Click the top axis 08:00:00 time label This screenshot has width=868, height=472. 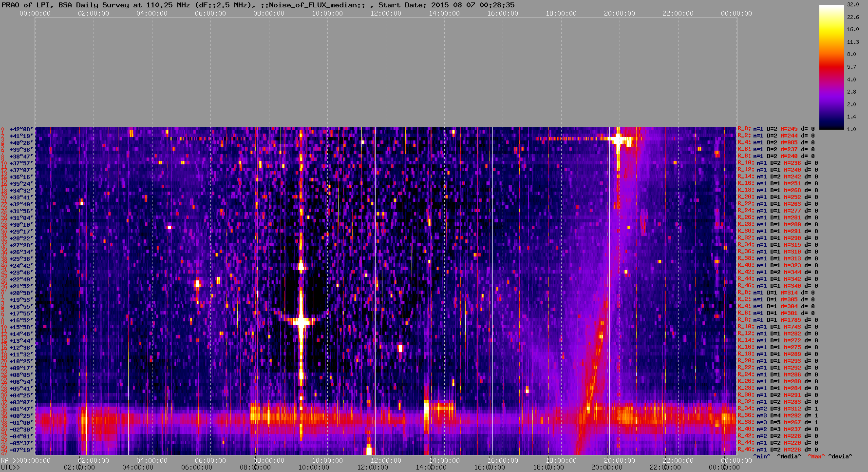(269, 13)
